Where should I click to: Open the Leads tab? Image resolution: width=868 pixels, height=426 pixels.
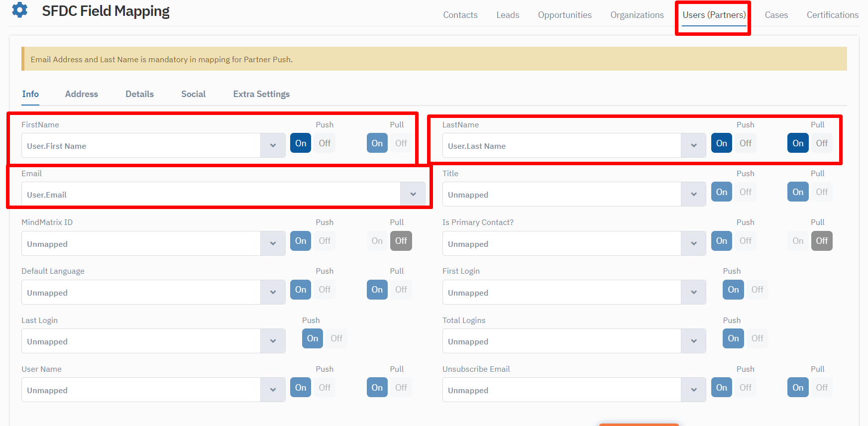pyautogui.click(x=508, y=15)
